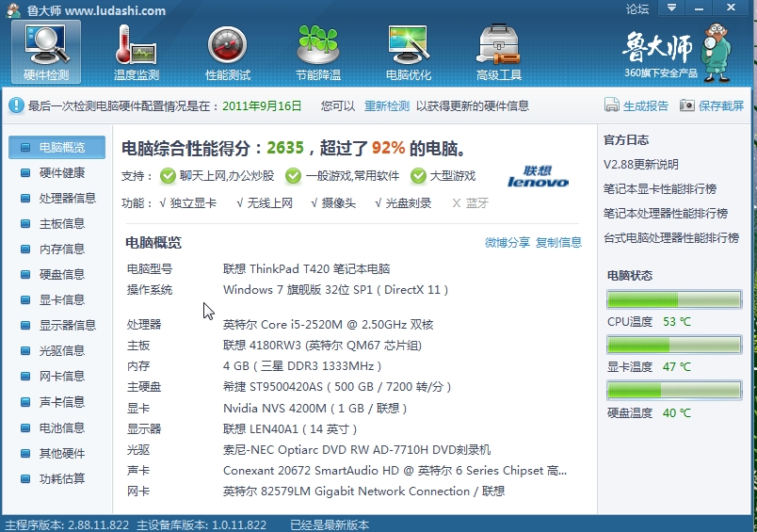The height and width of the screenshot is (532, 757).
Task: Click the 保存截屏 camera icon
Action: [x=686, y=105]
